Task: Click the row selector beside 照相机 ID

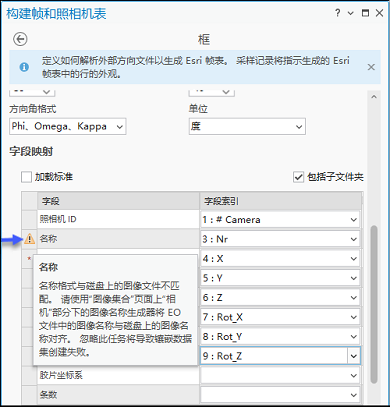Action: coord(29,219)
